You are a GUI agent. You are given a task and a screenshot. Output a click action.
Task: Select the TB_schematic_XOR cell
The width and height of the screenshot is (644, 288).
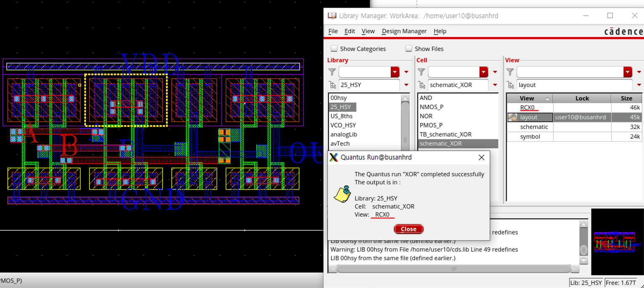[445, 135]
